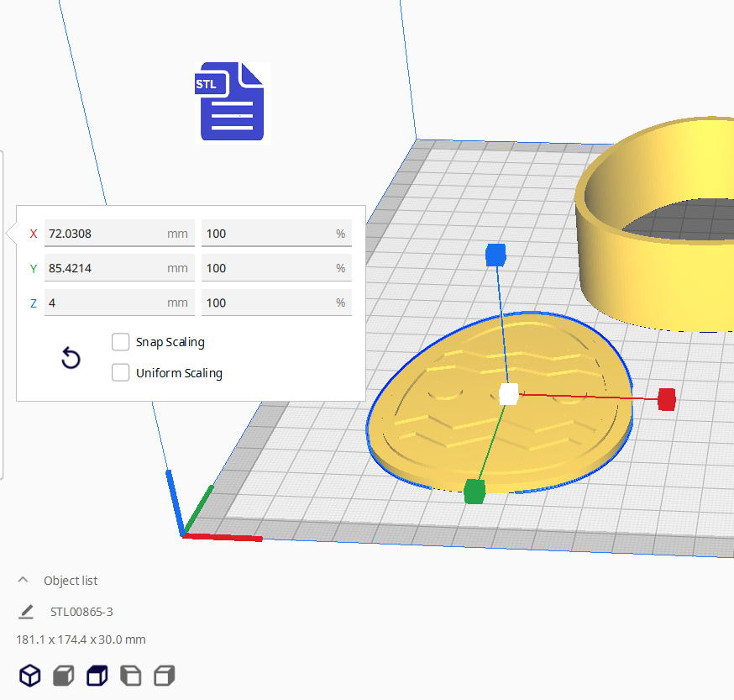This screenshot has width=734, height=700.
Task: Grab the blue Z-axis scale handle
Action: [495, 255]
